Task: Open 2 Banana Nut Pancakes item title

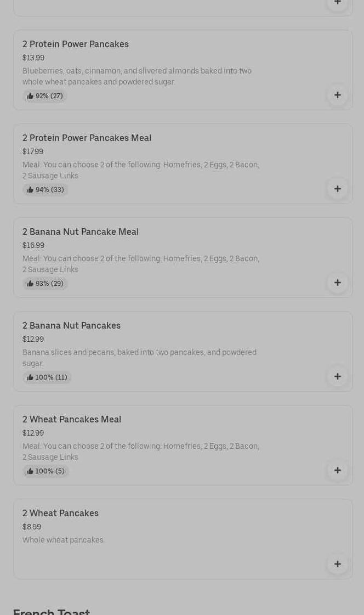Action: (x=71, y=326)
